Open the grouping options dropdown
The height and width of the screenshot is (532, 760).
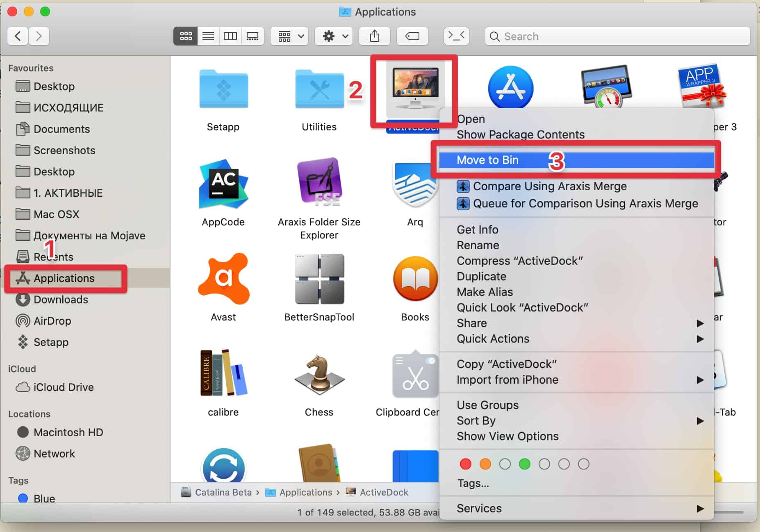[289, 36]
